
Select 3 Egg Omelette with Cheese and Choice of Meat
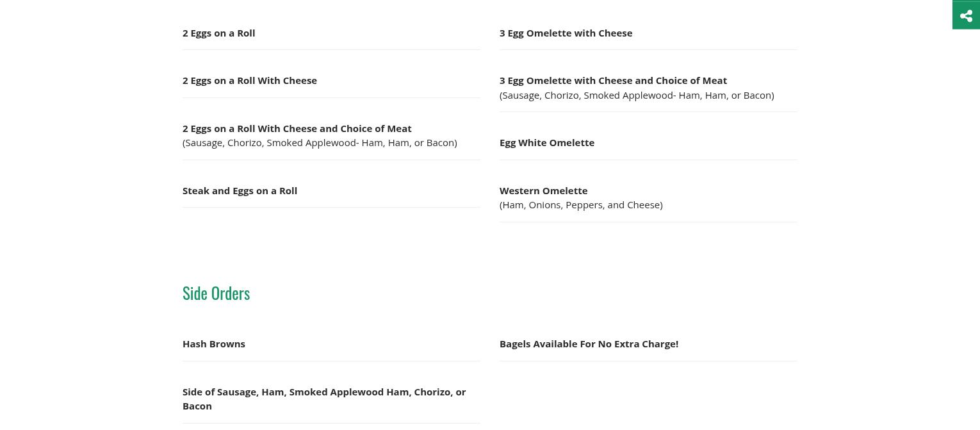pos(612,81)
